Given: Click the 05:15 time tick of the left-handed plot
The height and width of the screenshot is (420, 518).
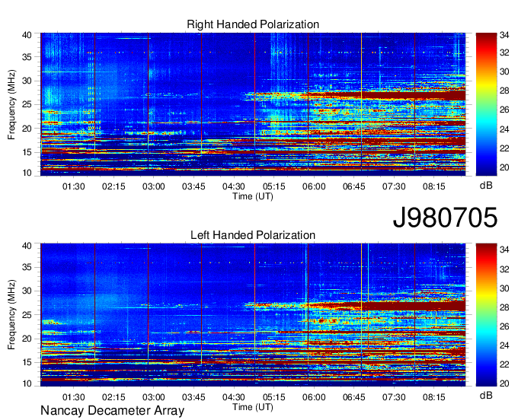Looking at the screenshot, I should [274, 397].
